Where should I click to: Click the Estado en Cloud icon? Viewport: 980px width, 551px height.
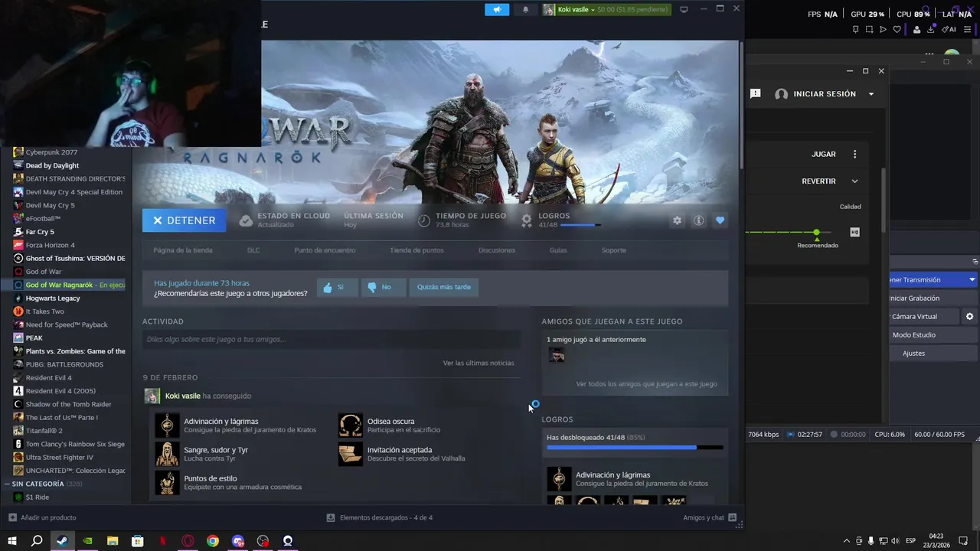pyautogui.click(x=246, y=220)
